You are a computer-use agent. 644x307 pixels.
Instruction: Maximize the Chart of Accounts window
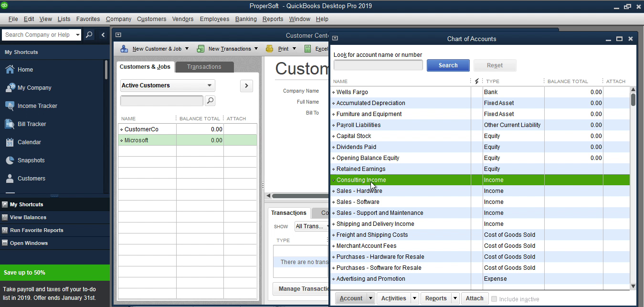tap(619, 39)
